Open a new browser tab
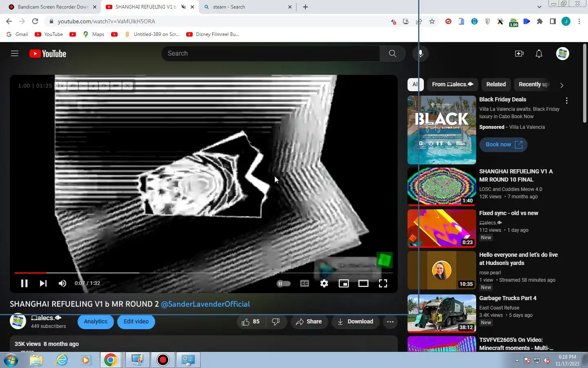 [305, 7]
